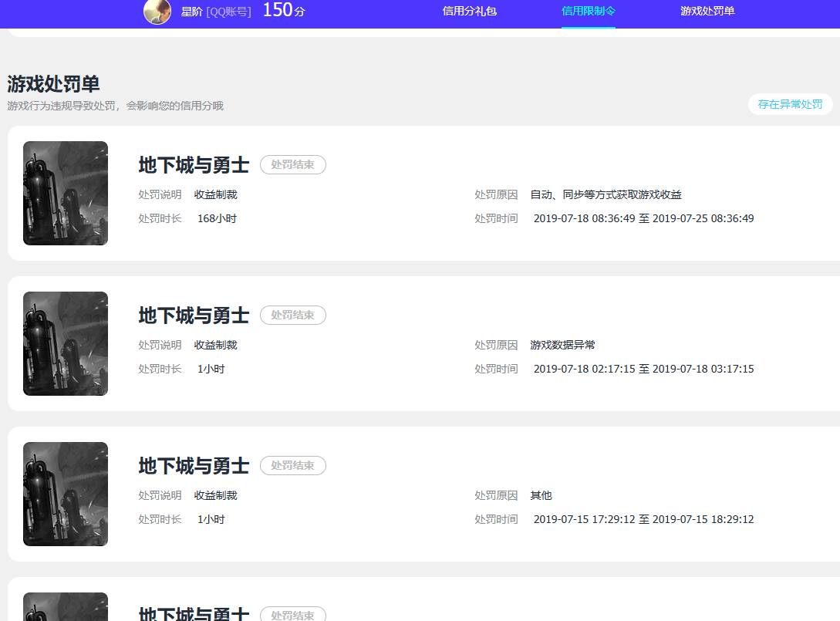Image resolution: width=840 pixels, height=621 pixels.
Task: Open the 游戏处罚单 tab
Action: [x=707, y=12]
